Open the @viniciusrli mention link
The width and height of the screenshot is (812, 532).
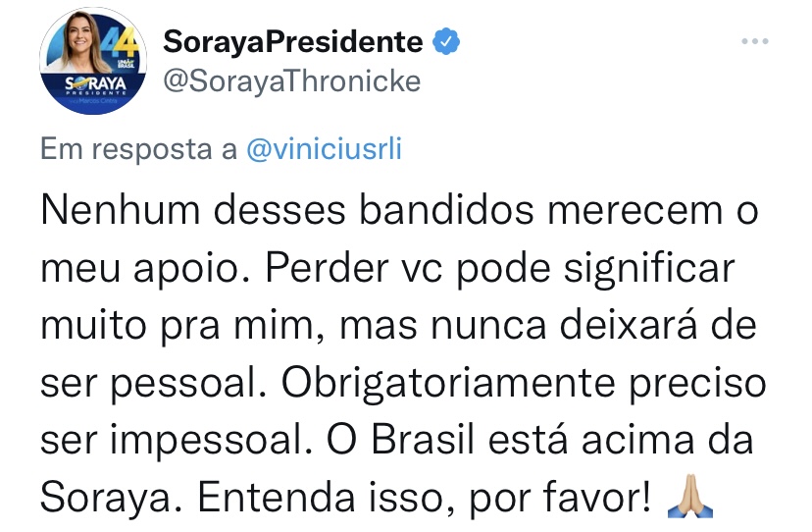coord(325,149)
